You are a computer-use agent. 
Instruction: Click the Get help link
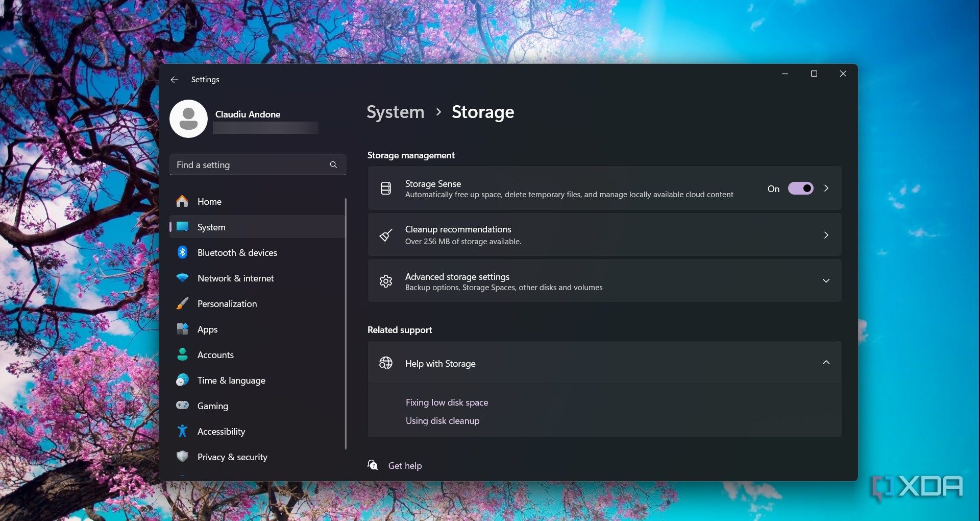click(x=405, y=466)
